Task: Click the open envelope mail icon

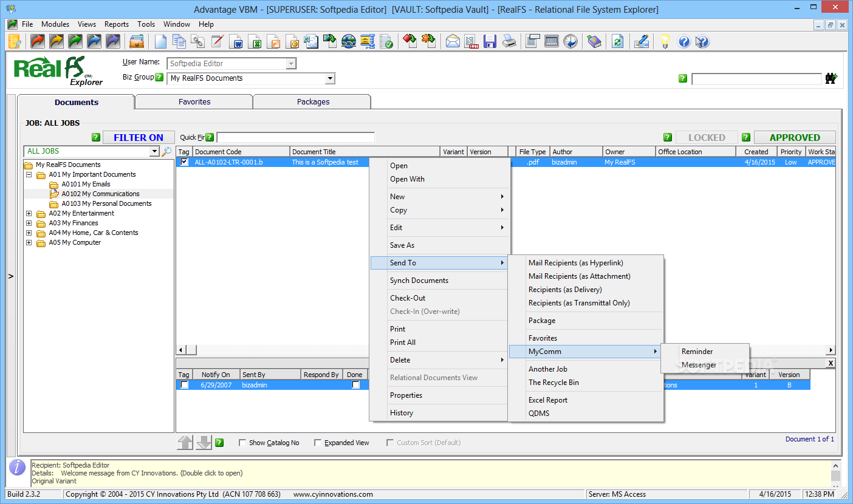Action: coord(453,41)
